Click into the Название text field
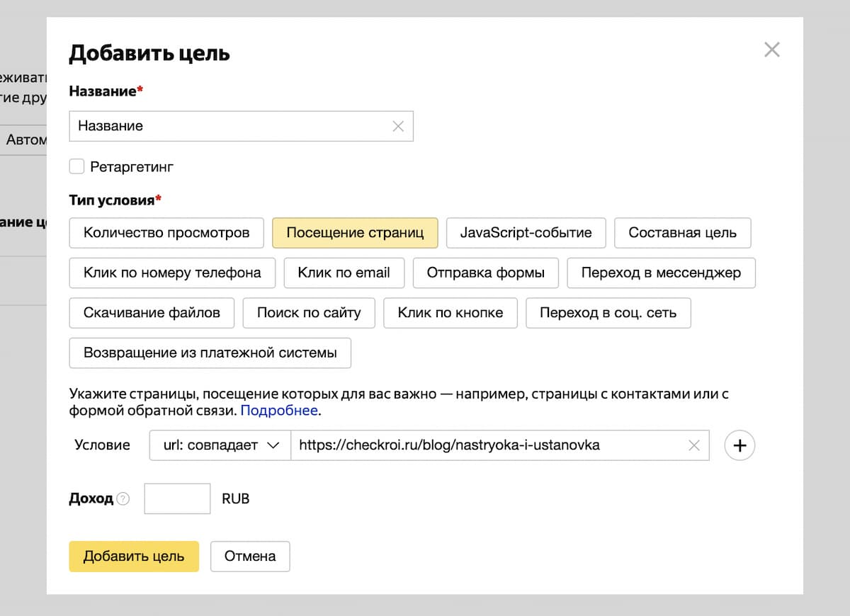 pyautogui.click(x=230, y=126)
